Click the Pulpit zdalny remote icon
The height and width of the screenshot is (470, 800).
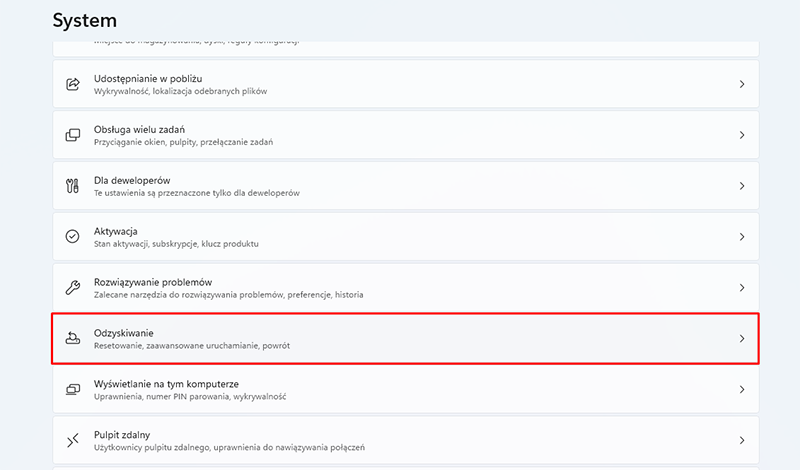point(72,440)
